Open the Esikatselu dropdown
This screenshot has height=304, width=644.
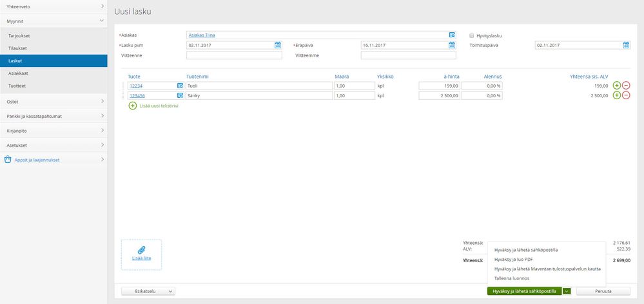(x=148, y=291)
